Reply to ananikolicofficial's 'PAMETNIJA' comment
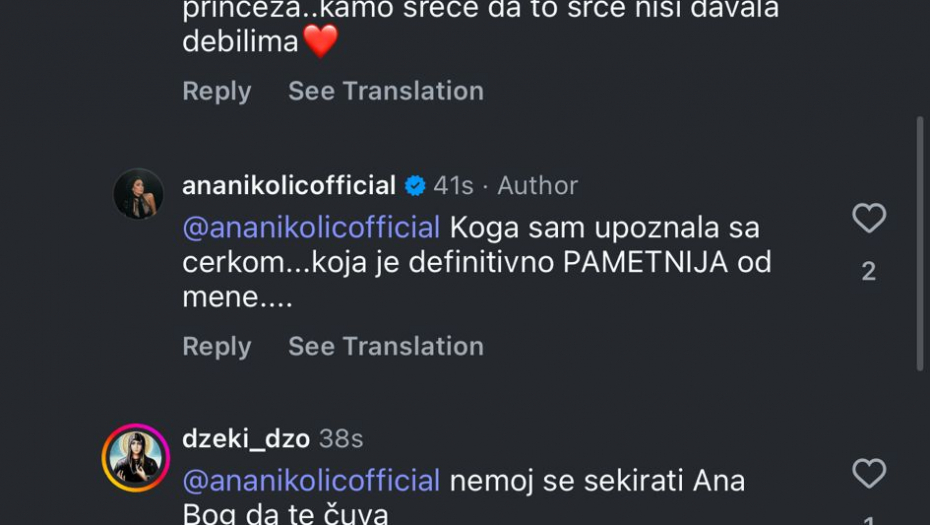 coord(216,346)
